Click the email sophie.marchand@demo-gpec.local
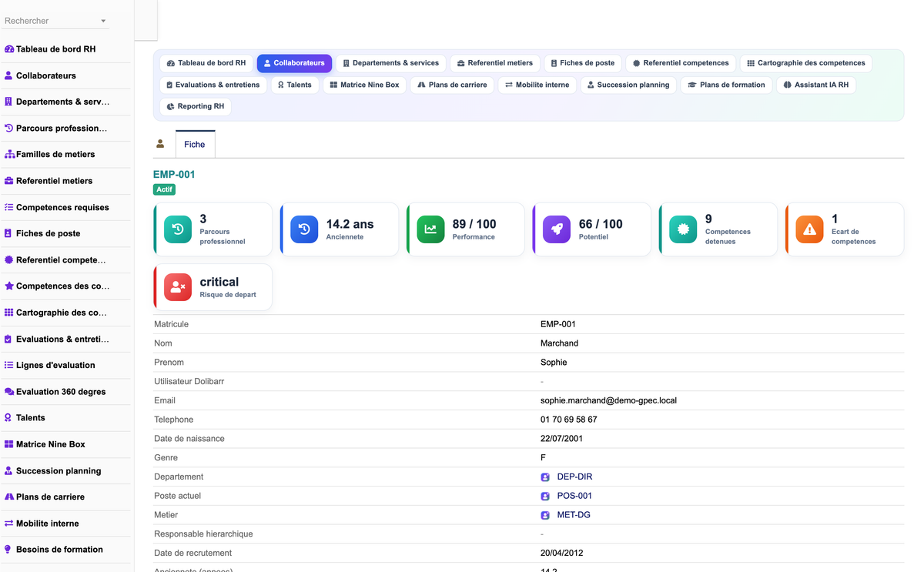The height and width of the screenshot is (572, 924). pos(608,401)
